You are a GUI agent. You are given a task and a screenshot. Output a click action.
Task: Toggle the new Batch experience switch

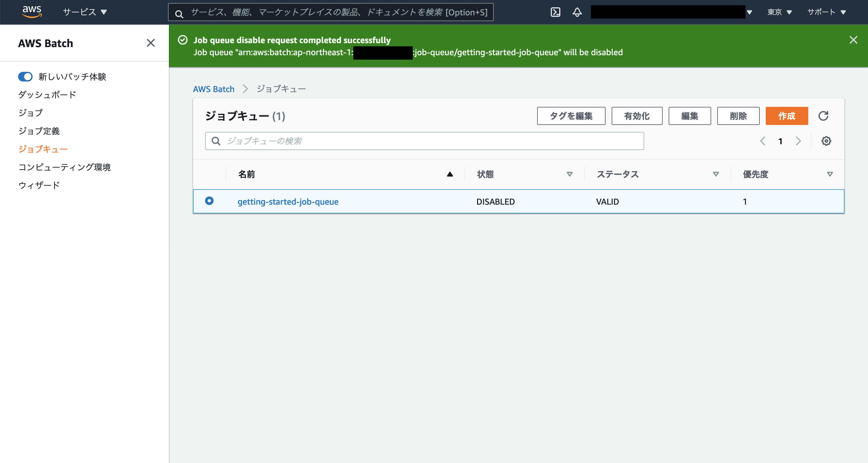25,77
